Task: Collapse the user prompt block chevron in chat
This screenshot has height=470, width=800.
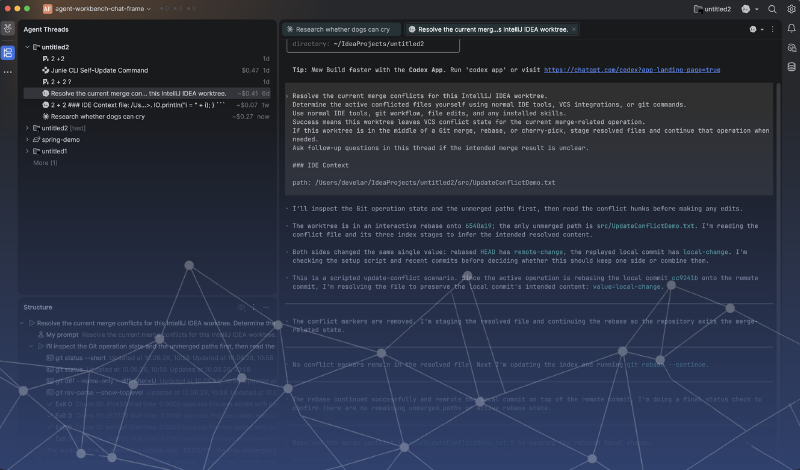Action: pyautogui.click(x=287, y=96)
